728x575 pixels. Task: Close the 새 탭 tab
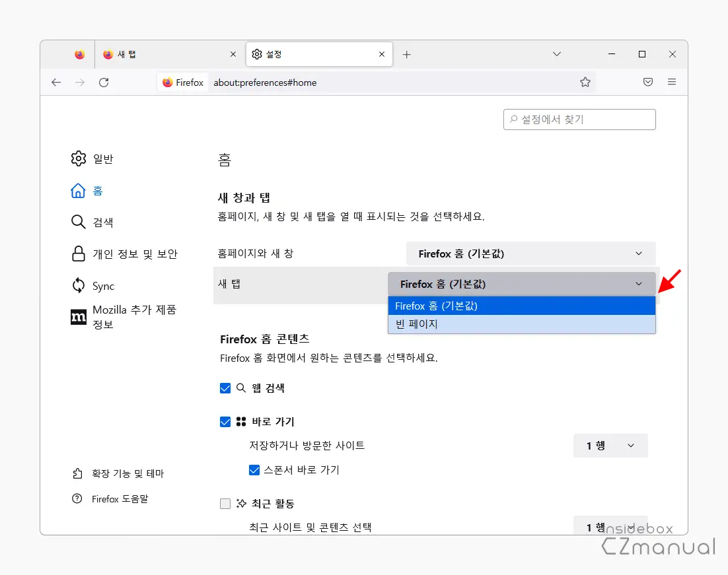click(x=233, y=54)
